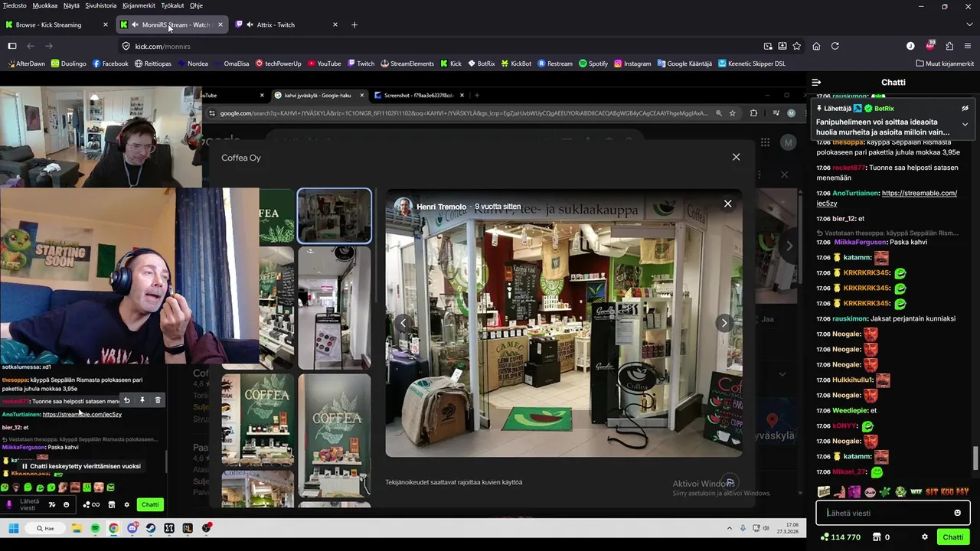Collapse the Chatti panel
This screenshot has height=551, width=980.
click(x=816, y=82)
